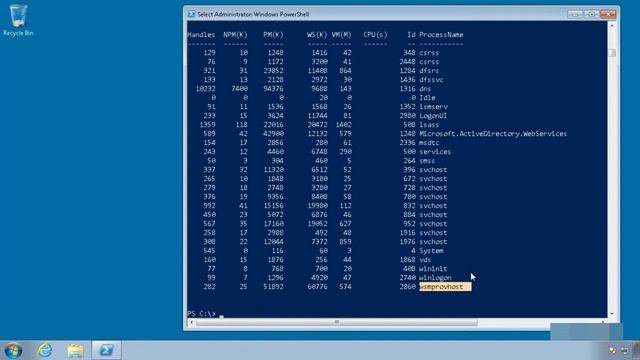
Task: Click the csrss process with Id 348
Action: pos(429,53)
